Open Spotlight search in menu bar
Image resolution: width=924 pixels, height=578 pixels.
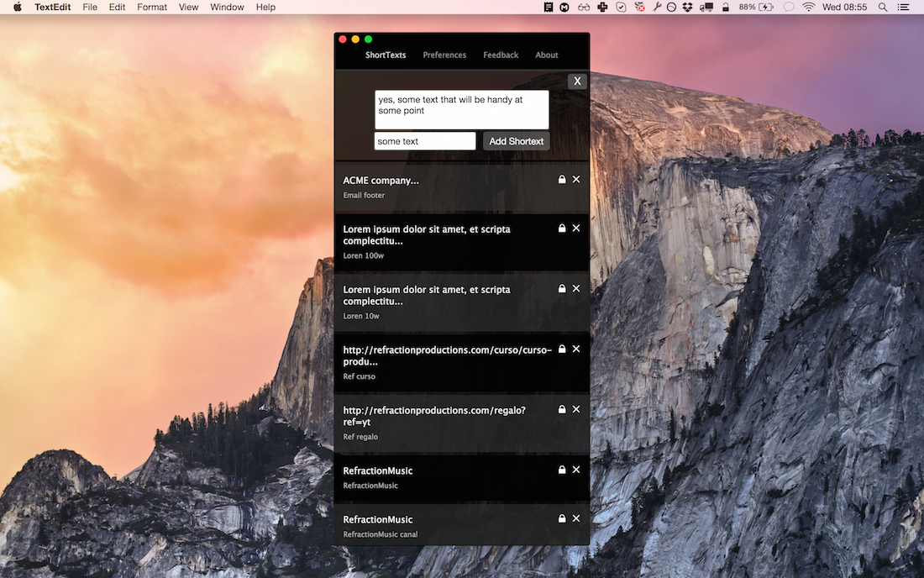coord(882,7)
